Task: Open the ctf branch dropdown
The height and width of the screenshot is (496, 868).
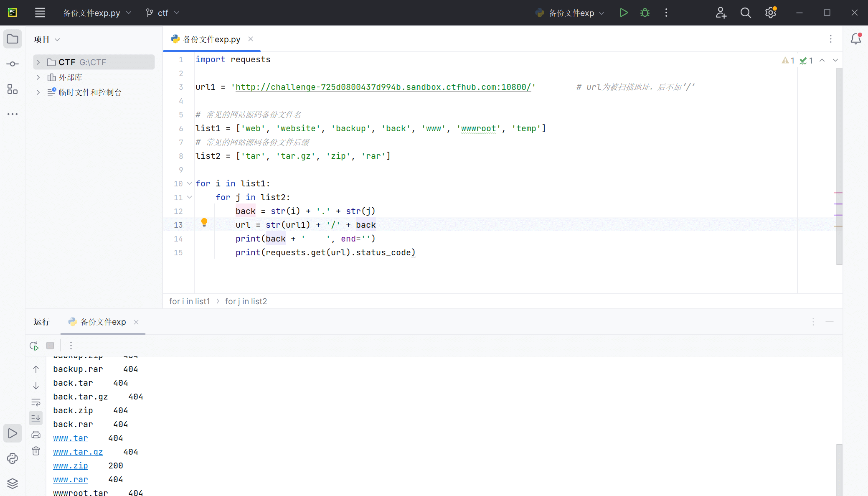Action: point(162,13)
